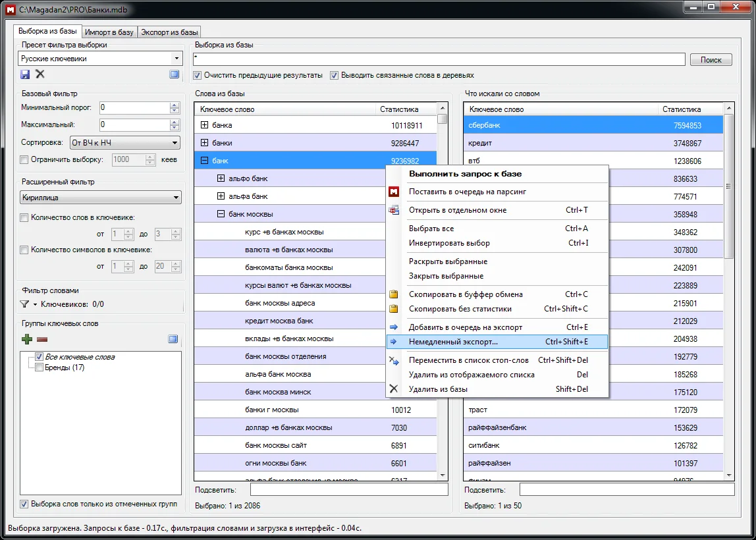Click scrollbar thumb of Что искали list
The image size is (756, 540).
click(728, 188)
